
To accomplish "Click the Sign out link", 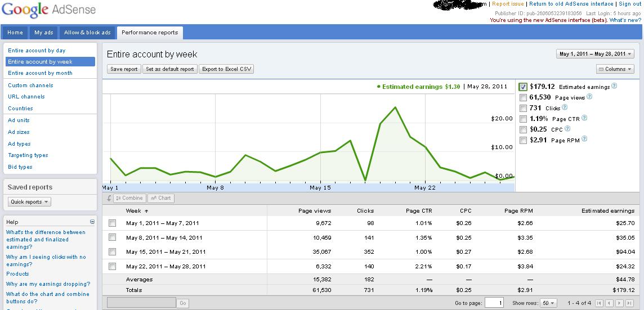I will click(630, 4).
